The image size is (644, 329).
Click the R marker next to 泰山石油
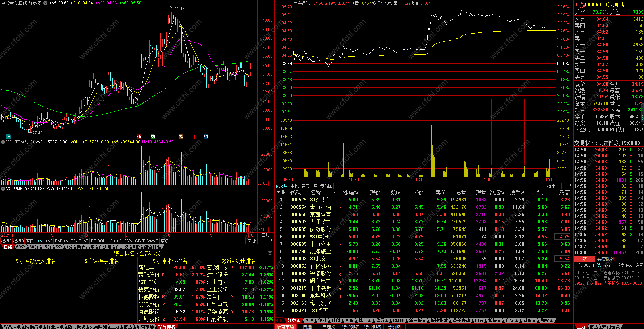[x=340, y=208]
